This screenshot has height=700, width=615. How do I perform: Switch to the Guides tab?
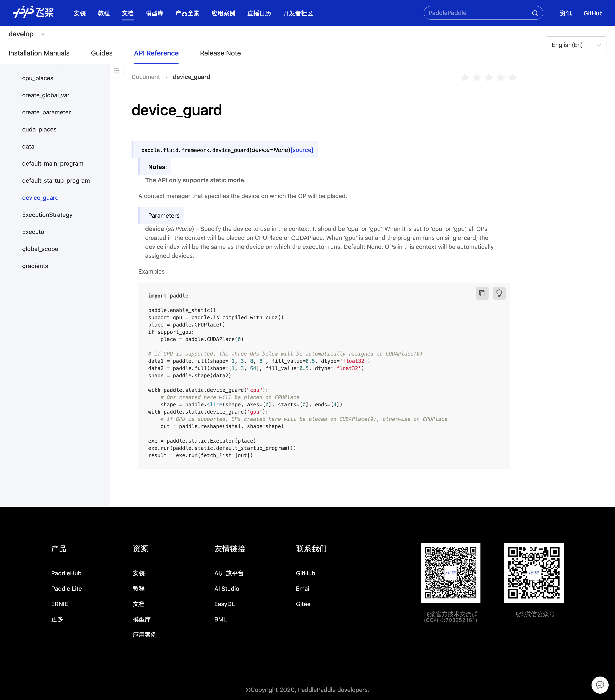point(101,53)
